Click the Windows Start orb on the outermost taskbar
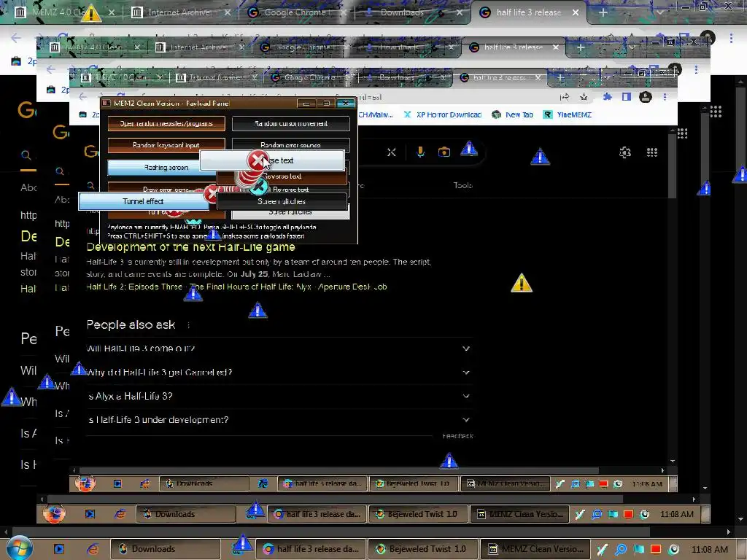Screen dimensions: 747x560 tap(18, 548)
